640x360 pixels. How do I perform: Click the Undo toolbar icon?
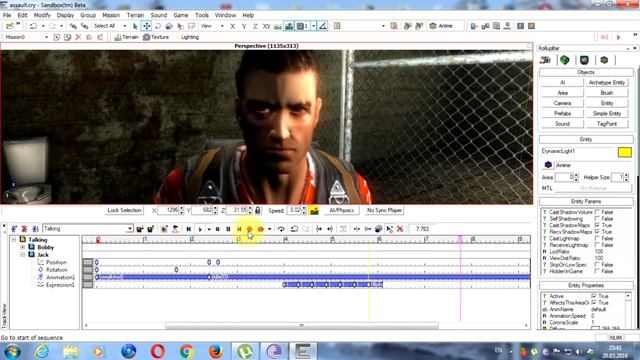click(33, 26)
